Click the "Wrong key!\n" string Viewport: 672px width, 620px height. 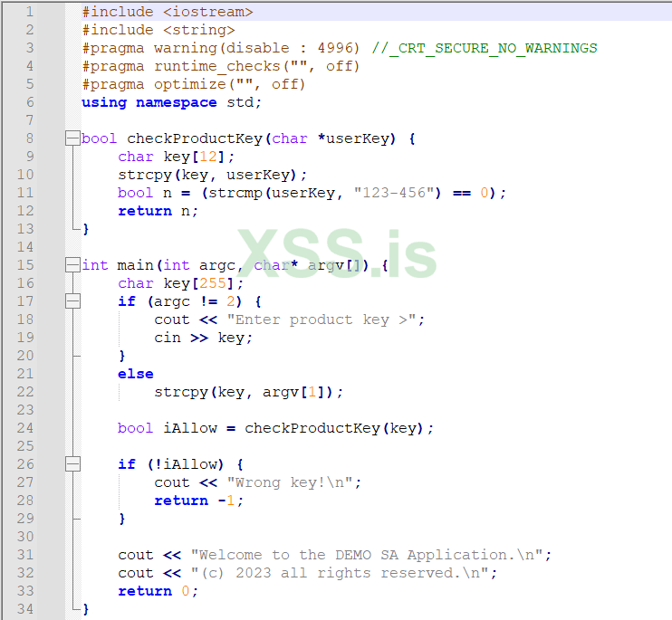click(x=290, y=482)
